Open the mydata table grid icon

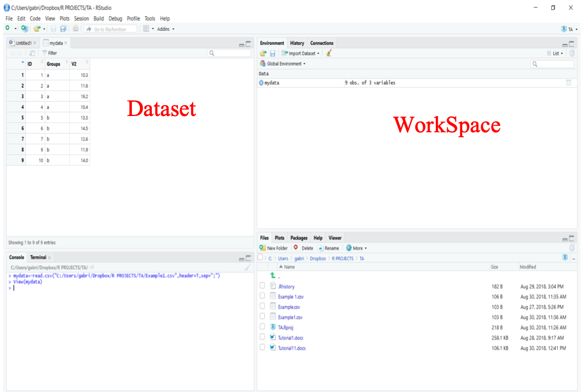pyautogui.click(x=569, y=83)
